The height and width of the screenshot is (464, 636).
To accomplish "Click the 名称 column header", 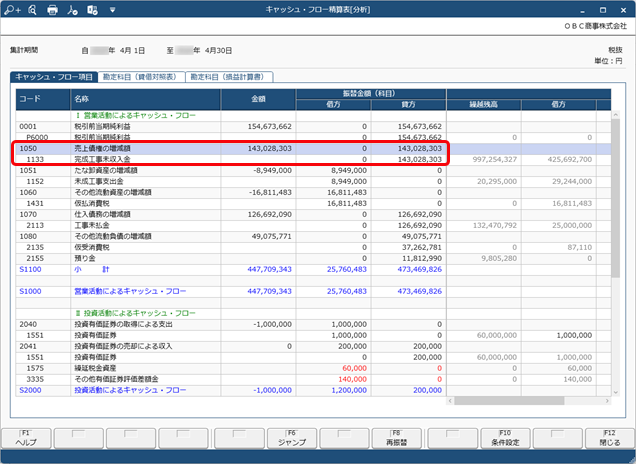I will tap(146, 99).
